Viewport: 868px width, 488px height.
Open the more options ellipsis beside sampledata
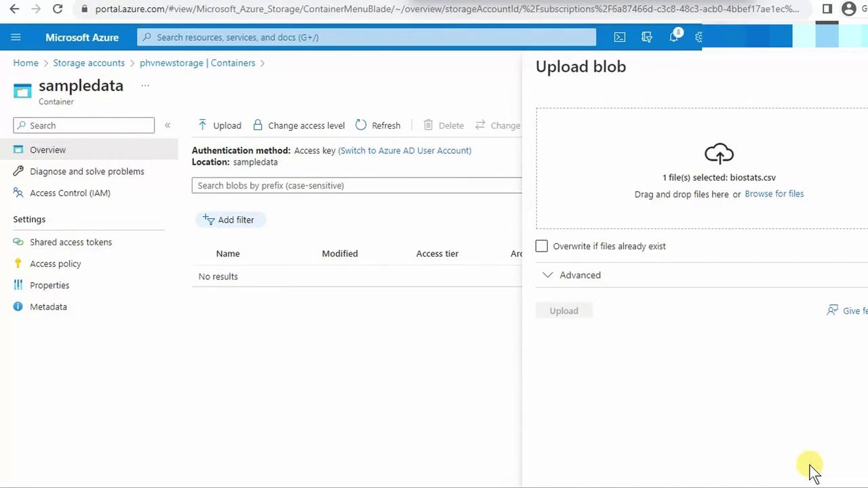tap(145, 85)
